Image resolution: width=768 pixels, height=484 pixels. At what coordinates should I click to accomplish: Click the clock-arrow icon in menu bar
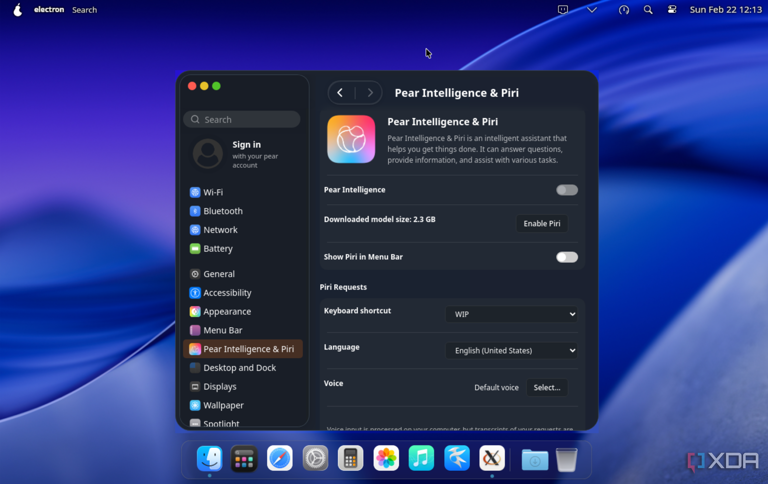click(624, 10)
